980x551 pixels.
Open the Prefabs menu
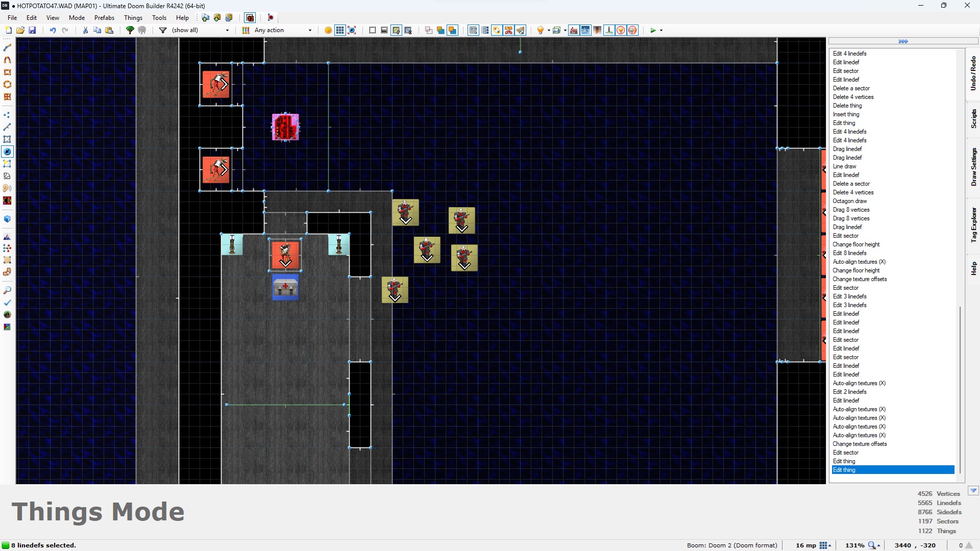pos(104,18)
